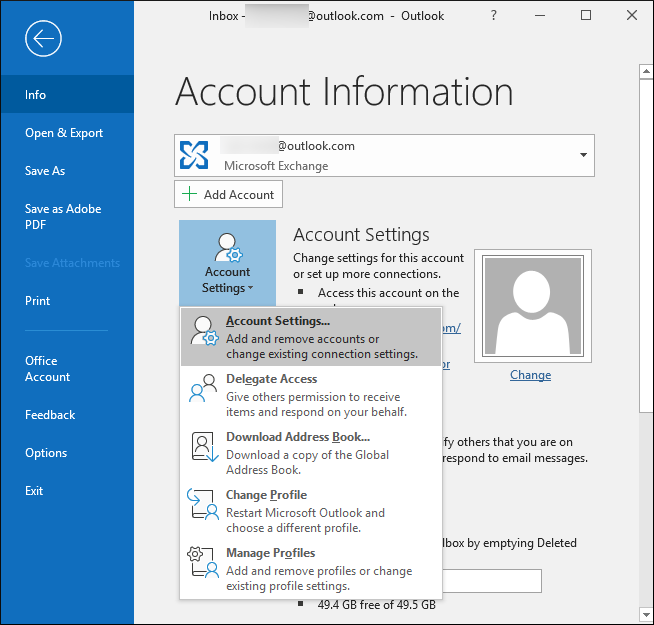Select Save as Adobe PDF

point(67,217)
